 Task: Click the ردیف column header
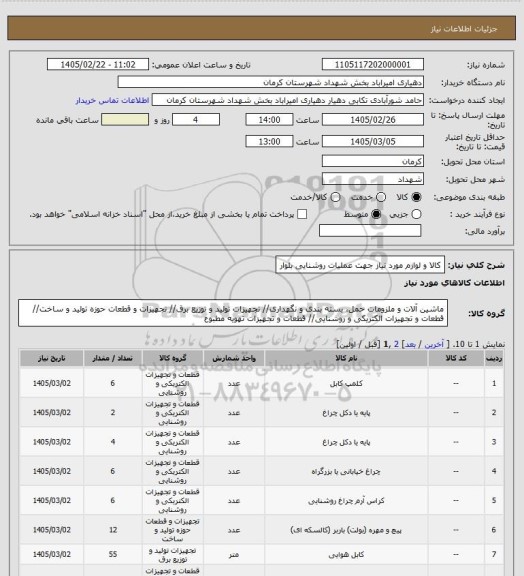click(494, 358)
